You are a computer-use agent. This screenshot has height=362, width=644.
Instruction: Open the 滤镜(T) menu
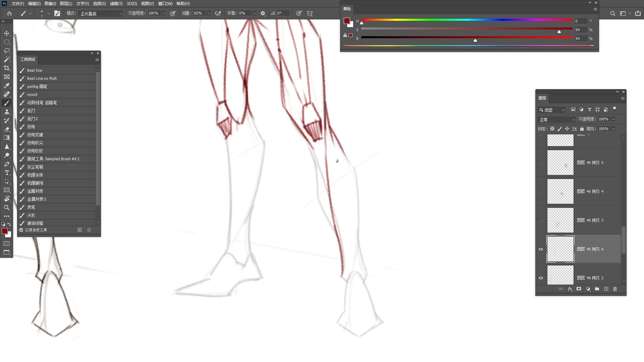coord(116,4)
